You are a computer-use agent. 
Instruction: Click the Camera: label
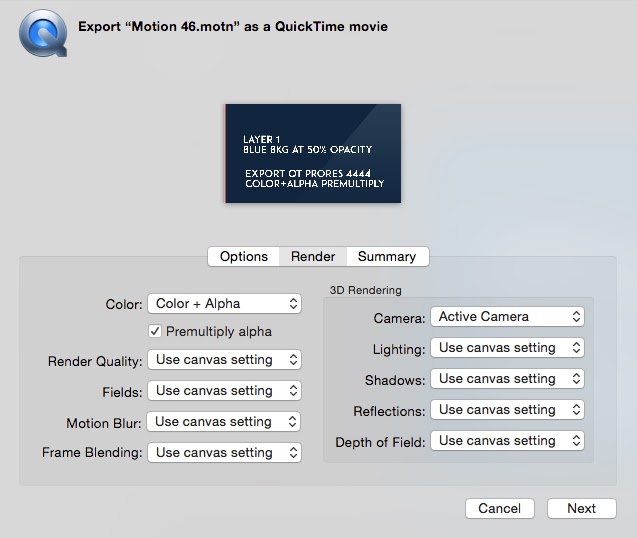tap(399, 318)
